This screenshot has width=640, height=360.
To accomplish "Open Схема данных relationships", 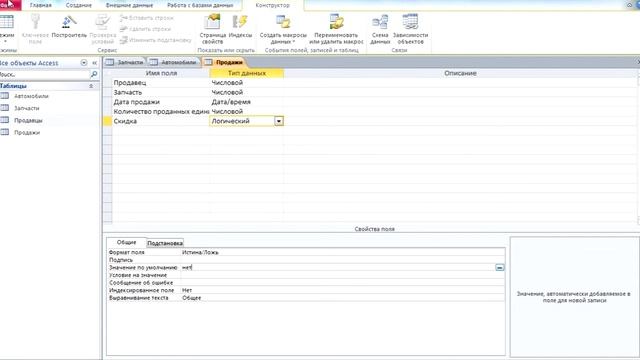I will pyautogui.click(x=380, y=29).
